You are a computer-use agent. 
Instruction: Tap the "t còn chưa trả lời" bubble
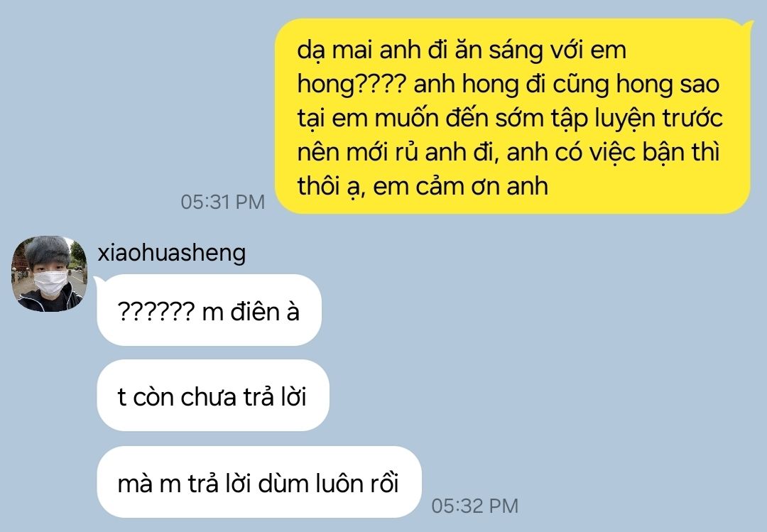pos(213,396)
